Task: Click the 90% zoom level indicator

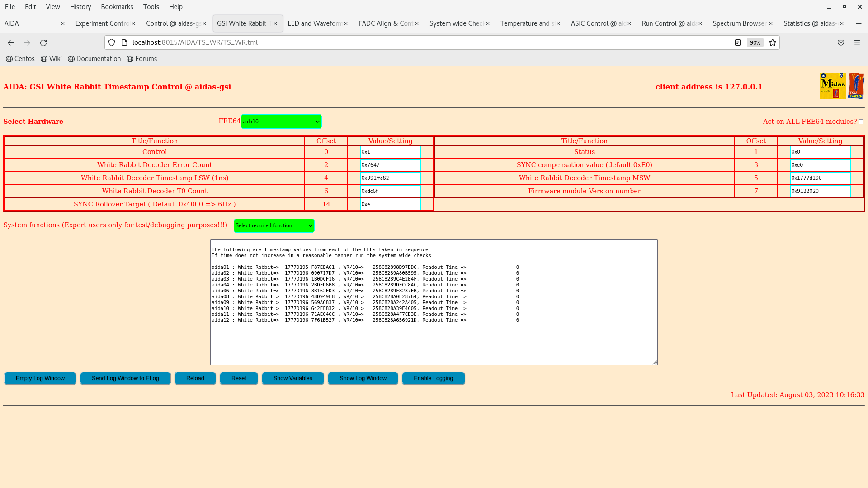Action: (x=755, y=42)
